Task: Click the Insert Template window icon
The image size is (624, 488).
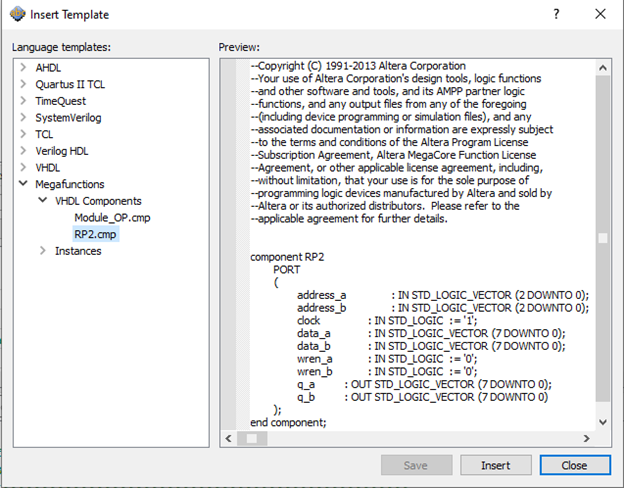Action: click(x=17, y=15)
